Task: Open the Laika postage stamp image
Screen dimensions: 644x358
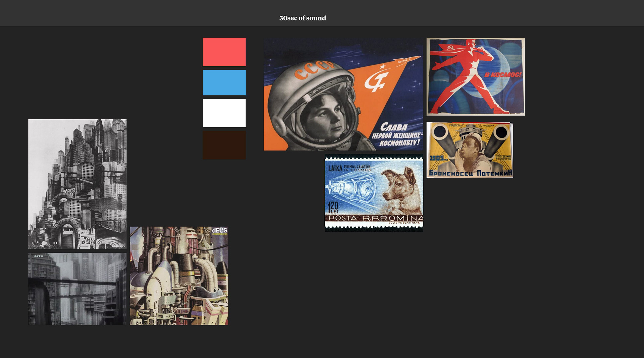Action: (374, 193)
